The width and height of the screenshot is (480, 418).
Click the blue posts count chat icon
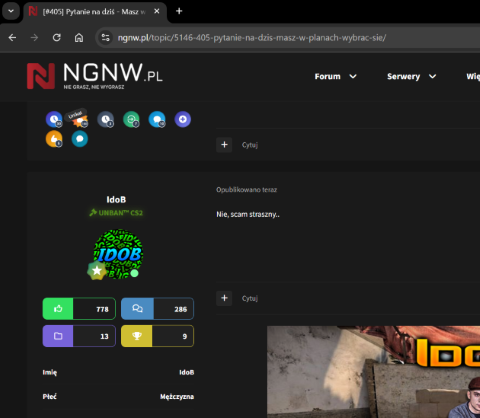tap(137, 309)
